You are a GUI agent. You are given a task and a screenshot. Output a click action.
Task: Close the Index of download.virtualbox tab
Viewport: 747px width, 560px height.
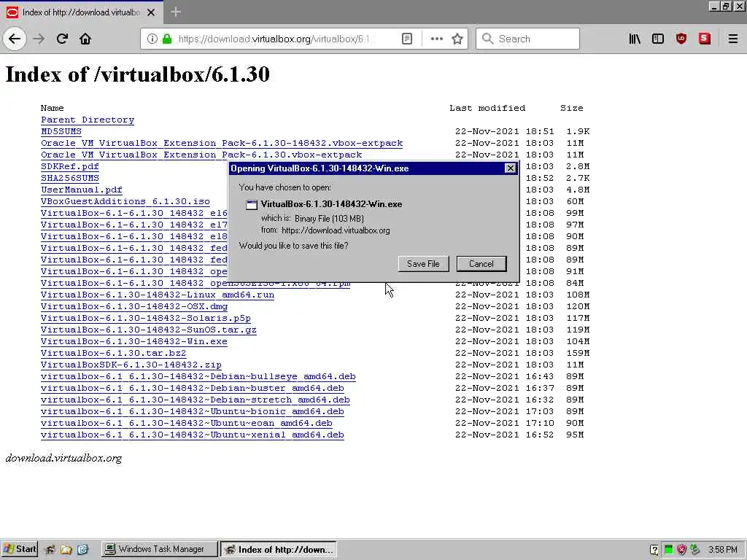coord(151,12)
